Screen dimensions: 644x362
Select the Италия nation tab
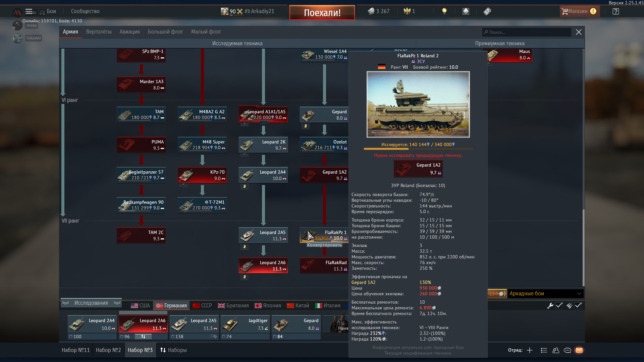[328, 306]
